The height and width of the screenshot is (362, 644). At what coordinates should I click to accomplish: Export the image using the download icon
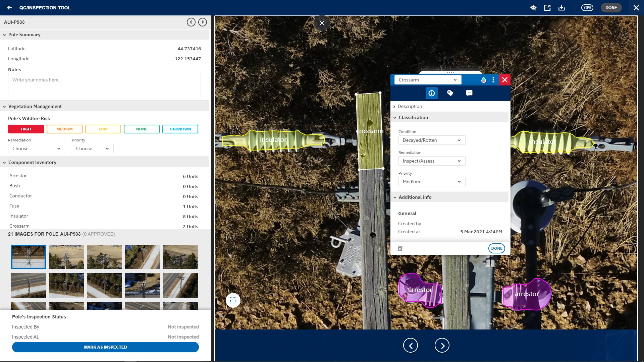pyautogui.click(x=562, y=7)
